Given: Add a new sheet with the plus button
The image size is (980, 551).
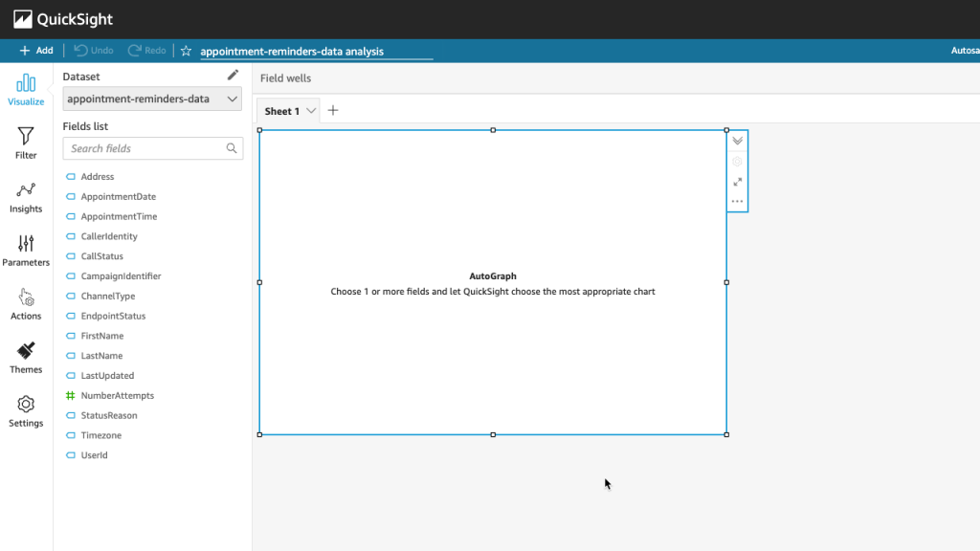Looking at the screenshot, I should point(333,110).
